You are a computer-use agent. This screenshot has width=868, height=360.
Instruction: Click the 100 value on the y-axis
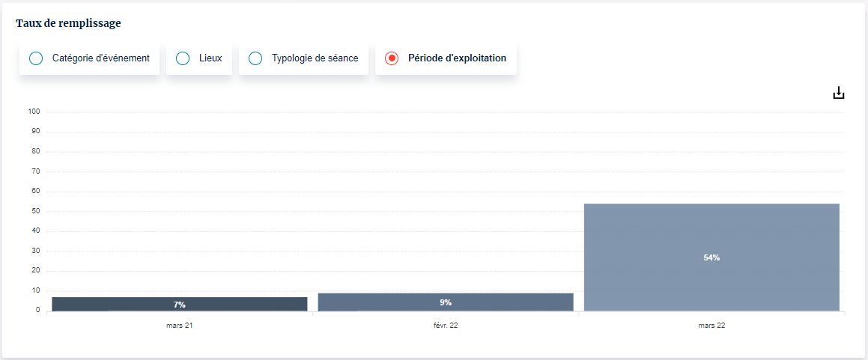tap(34, 112)
